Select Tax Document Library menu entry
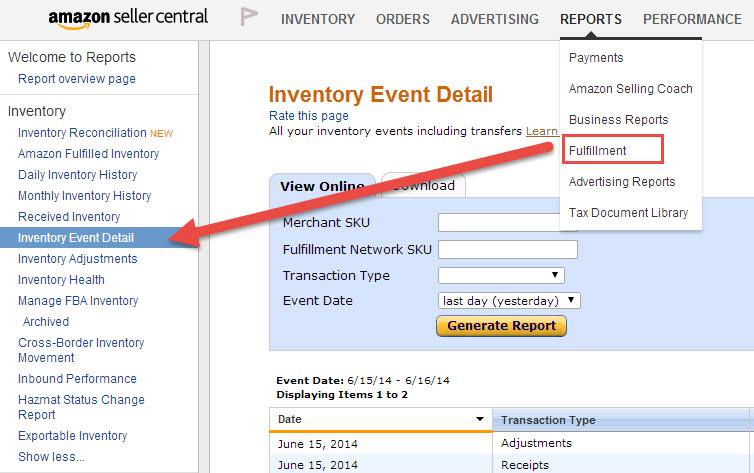 pos(628,212)
